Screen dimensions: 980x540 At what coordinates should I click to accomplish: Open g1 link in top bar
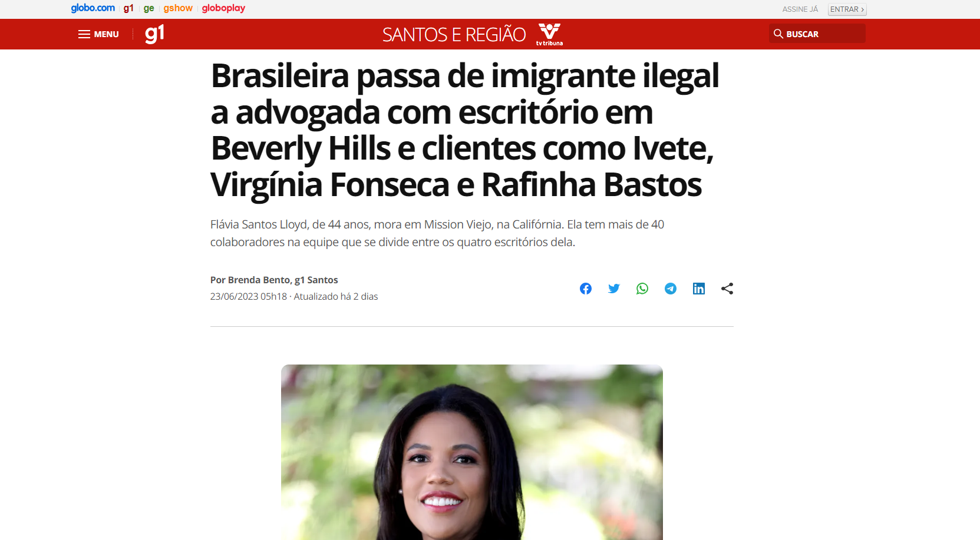[x=128, y=8]
